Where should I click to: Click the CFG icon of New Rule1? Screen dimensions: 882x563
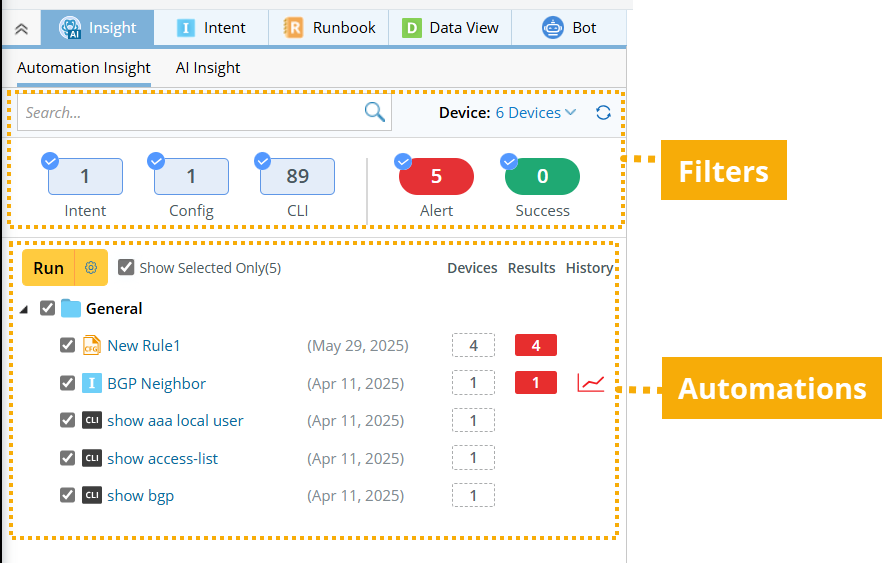click(92, 345)
